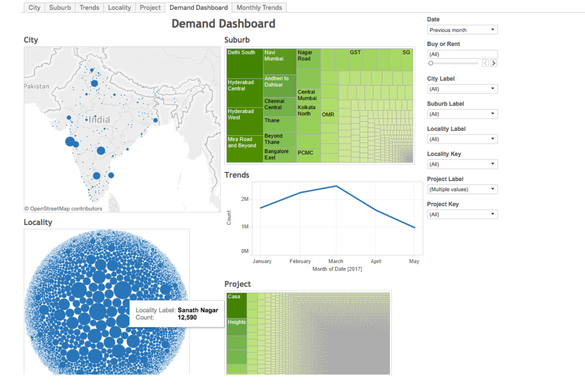This screenshot has height=392, width=585.
Task: Step Buy or Rent to next value
Action: tap(494, 63)
